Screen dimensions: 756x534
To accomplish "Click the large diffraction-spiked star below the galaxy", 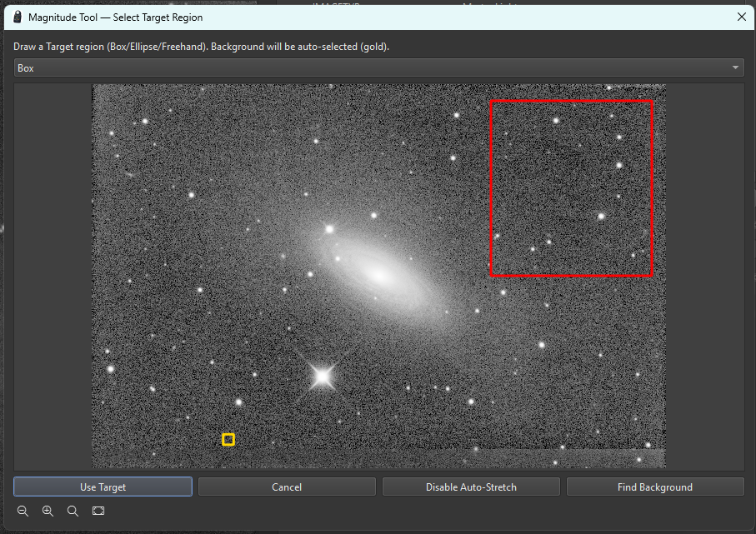I will 322,377.
